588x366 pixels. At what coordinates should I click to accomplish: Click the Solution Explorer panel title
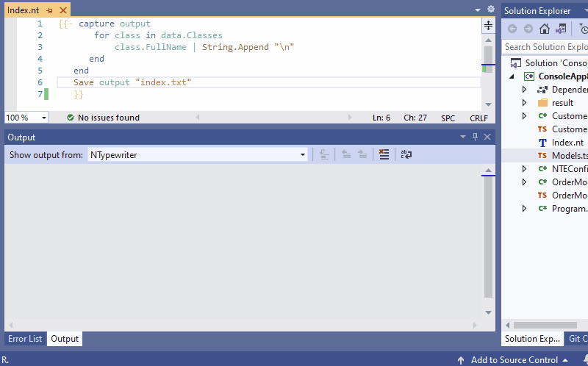[537, 11]
